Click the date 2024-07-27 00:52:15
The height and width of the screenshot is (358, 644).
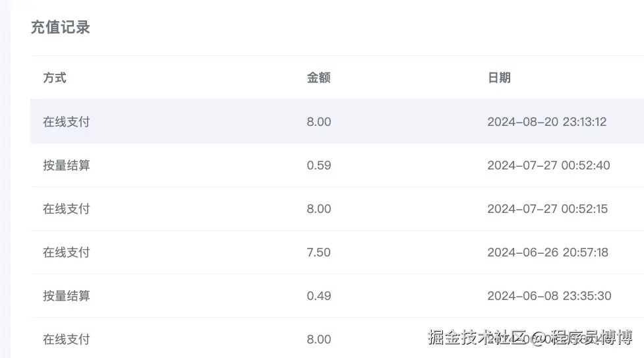[547, 209]
